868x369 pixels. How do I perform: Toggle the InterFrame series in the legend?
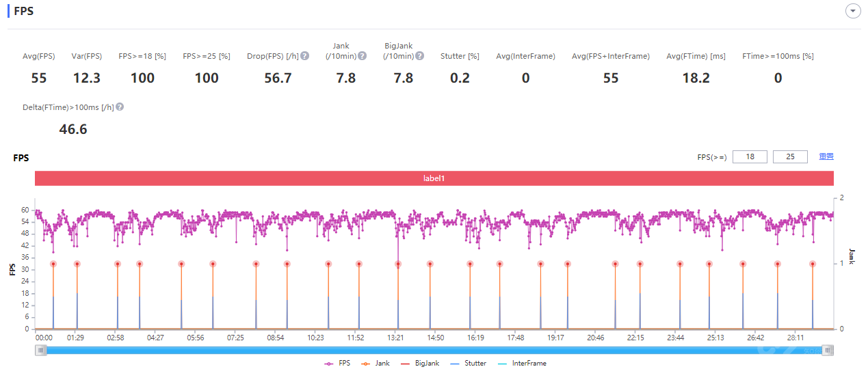[x=521, y=364]
